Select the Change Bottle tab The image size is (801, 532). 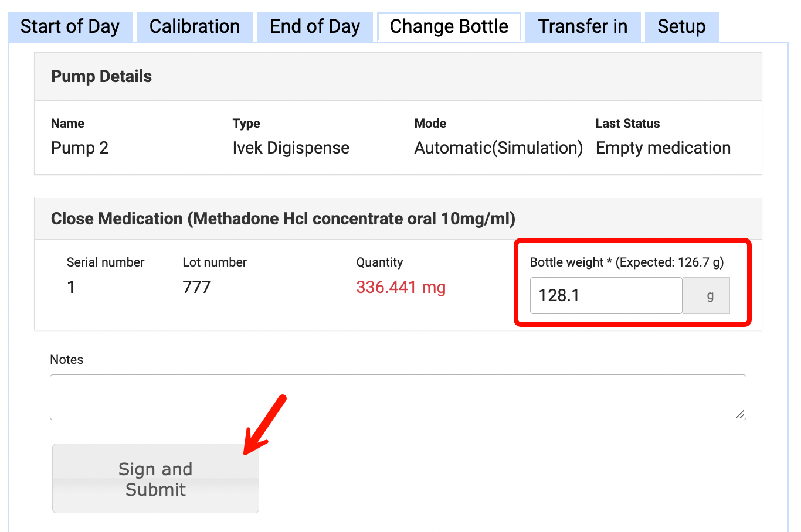pyautogui.click(x=449, y=27)
